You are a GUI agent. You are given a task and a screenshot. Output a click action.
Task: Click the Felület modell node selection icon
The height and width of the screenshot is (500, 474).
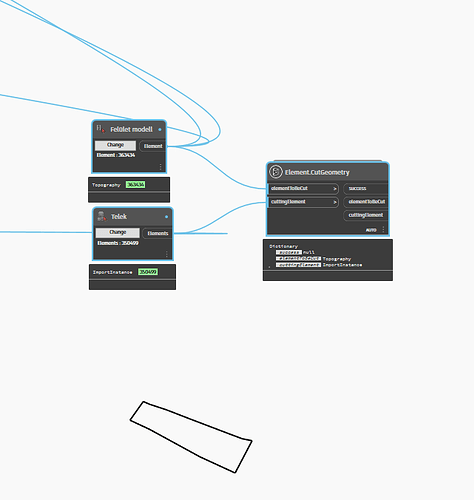point(101,129)
